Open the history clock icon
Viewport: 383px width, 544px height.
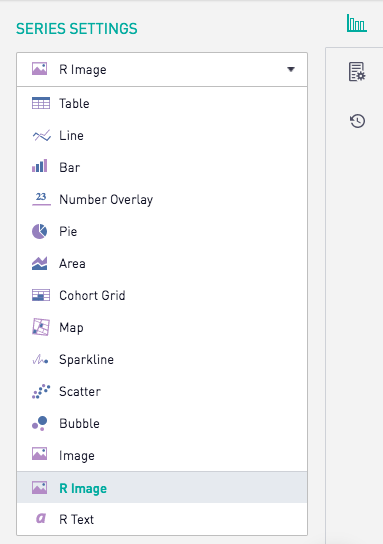(357, 121)
